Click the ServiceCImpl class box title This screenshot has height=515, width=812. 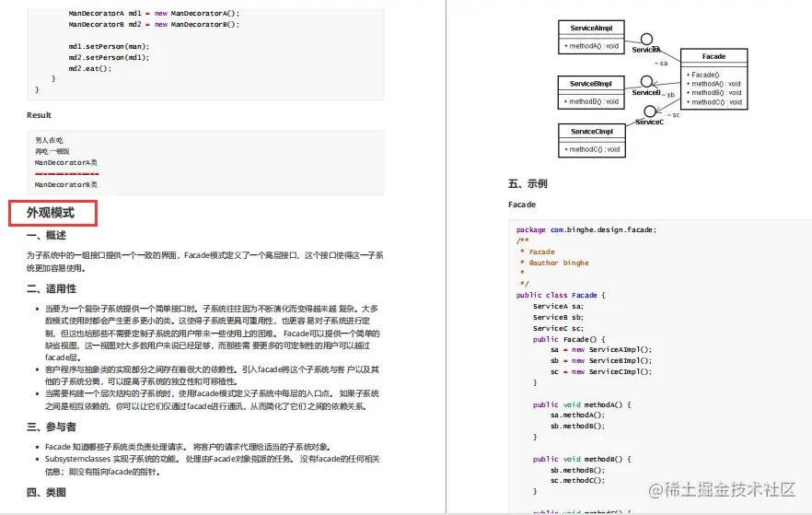tap(592, 132)
